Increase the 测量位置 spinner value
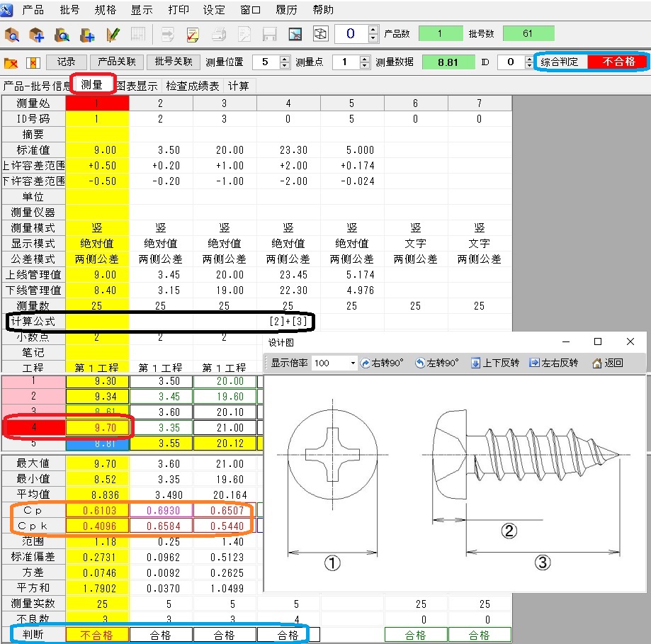Viewport: 651px width, 644px height. pyautogui.click(x=284, y=59)
